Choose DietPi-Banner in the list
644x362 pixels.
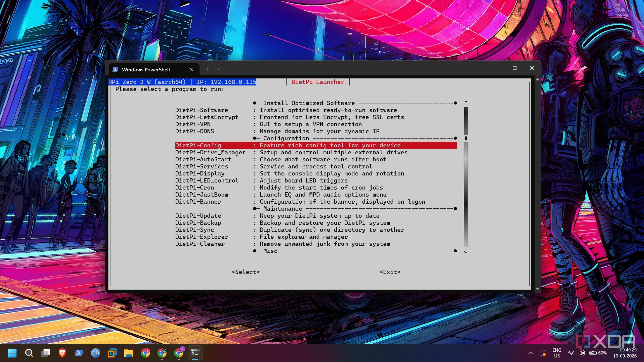pos(316,202)
